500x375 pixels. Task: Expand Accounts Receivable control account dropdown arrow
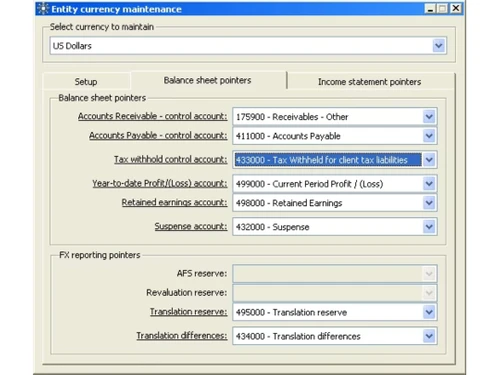[429, 117]
